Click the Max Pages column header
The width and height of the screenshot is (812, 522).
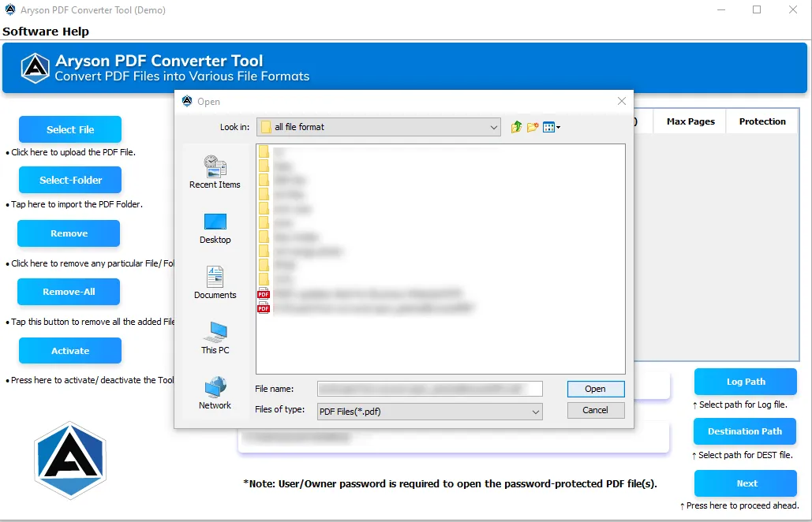[690, 121]
